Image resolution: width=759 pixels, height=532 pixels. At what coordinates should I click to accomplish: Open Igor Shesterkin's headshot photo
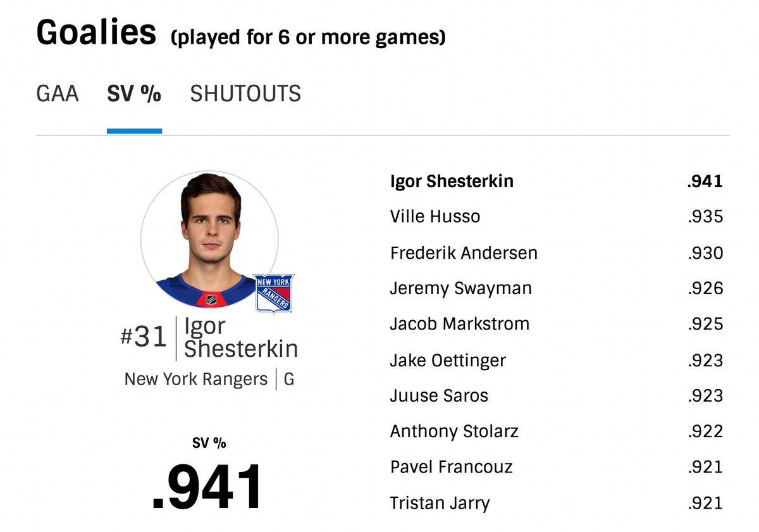point(209,240)
